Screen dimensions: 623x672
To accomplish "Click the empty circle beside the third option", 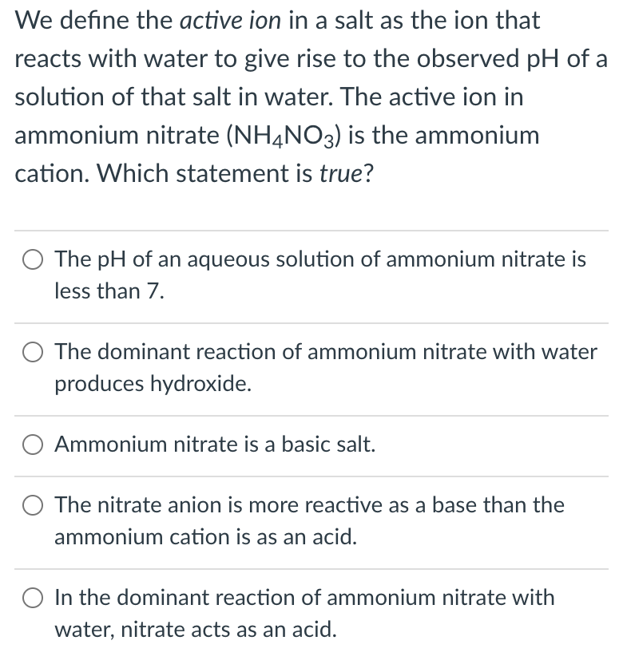I will click(32, 445).
